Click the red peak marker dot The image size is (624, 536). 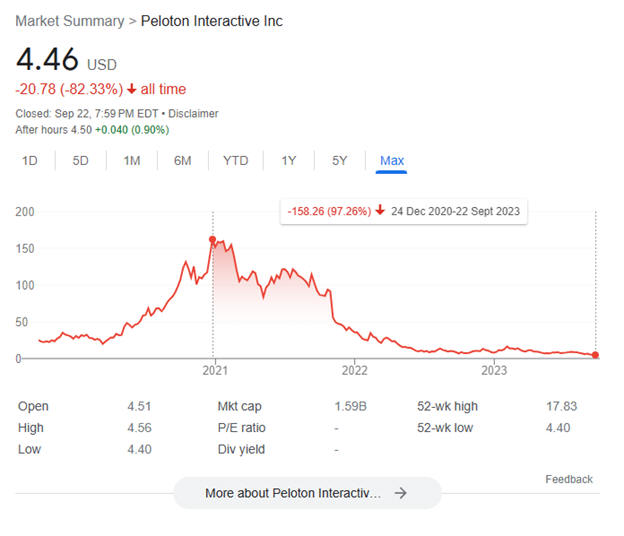(x=212, y=239)
